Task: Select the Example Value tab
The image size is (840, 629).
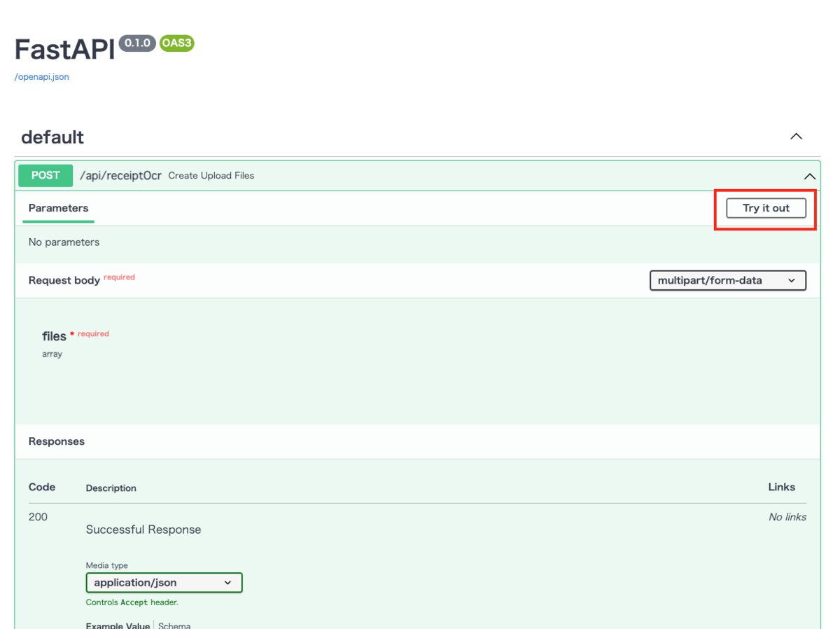Action: click(x=118, y=625)
